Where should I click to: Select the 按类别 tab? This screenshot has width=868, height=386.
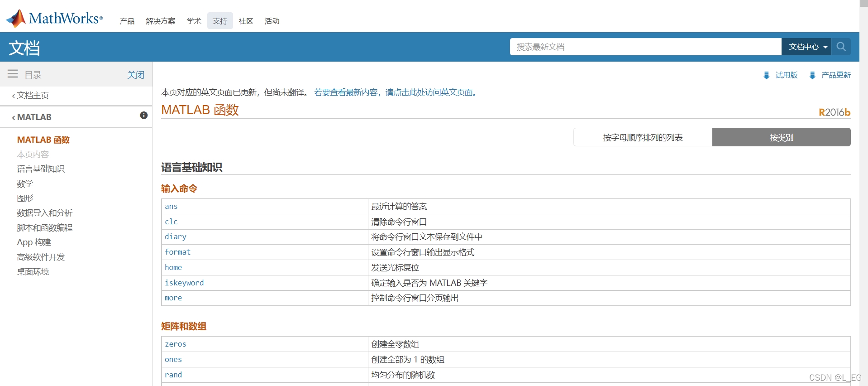(x=782, y=137)
